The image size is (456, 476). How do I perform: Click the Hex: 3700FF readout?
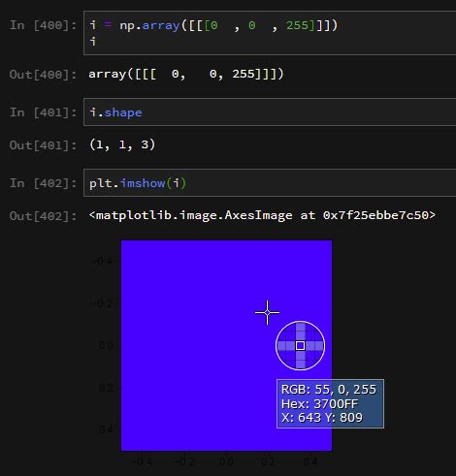[x=319, y=404]
